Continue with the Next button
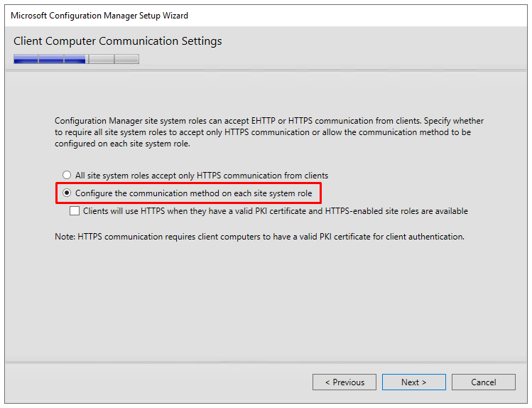 [413, 382]
